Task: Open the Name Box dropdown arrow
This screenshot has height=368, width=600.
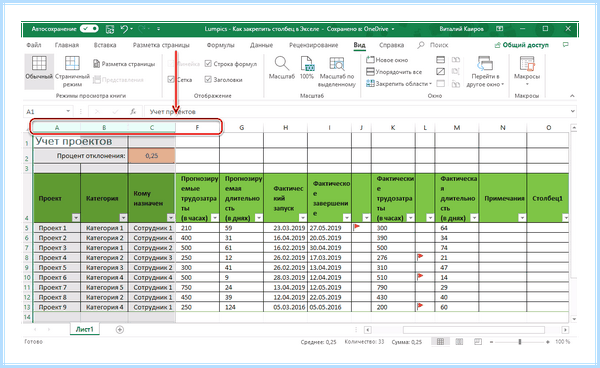Action: point(68,111)
